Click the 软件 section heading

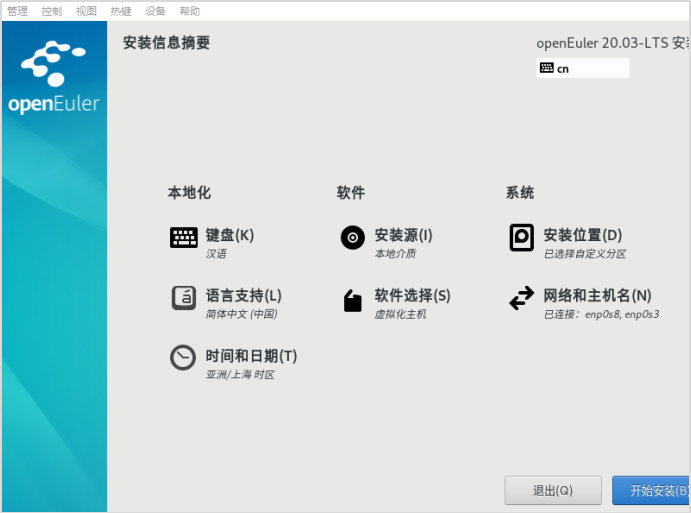351,193
